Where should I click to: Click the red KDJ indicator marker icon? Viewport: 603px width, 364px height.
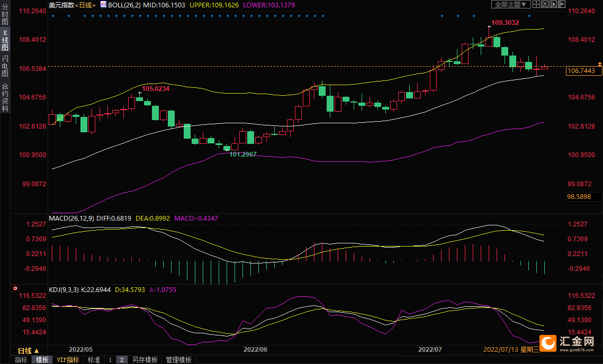click(x=15, y=288)
